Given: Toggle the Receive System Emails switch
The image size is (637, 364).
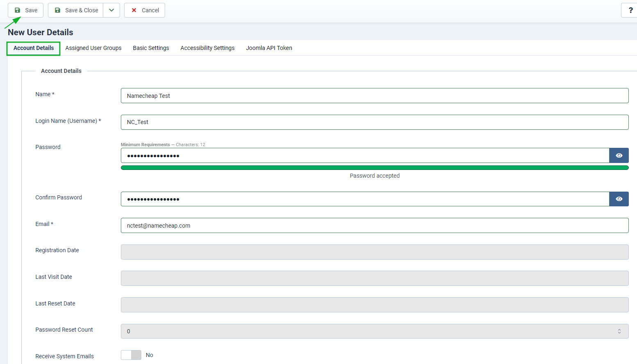Looking at the screenshot, I should click(x=131, y=355).
